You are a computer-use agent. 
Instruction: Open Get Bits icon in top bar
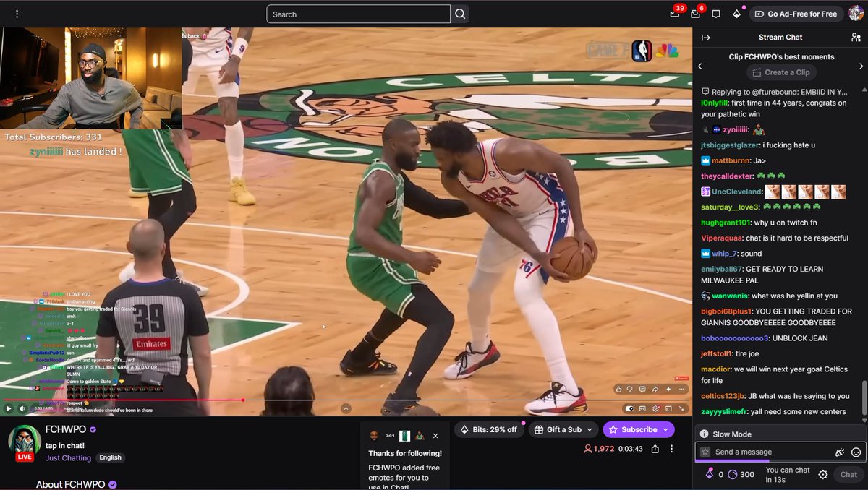pos(736,14)
